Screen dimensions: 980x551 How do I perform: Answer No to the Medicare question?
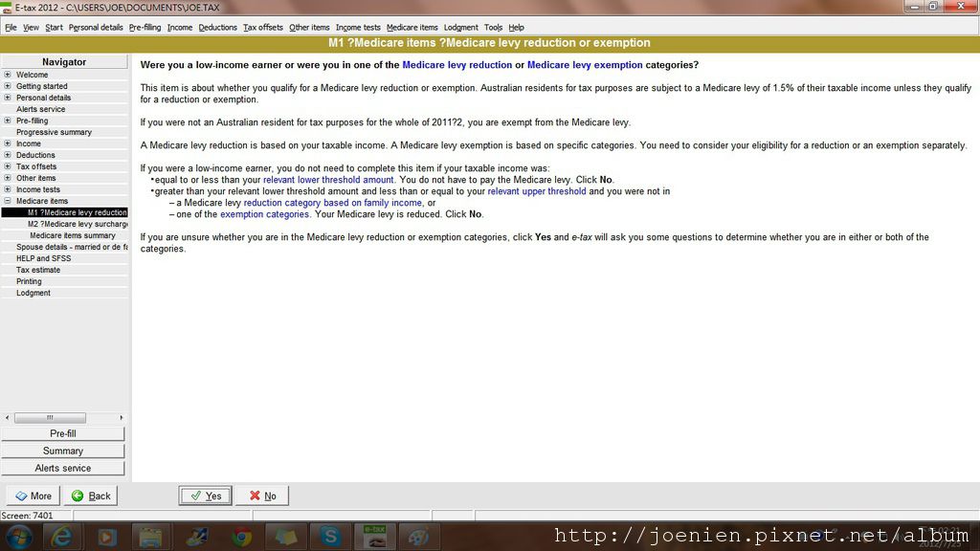262,496
